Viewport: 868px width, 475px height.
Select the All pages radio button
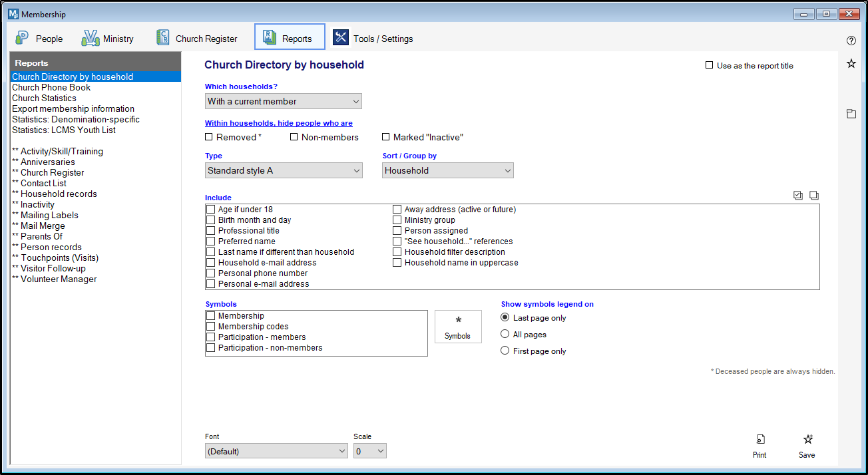point(505,335)
